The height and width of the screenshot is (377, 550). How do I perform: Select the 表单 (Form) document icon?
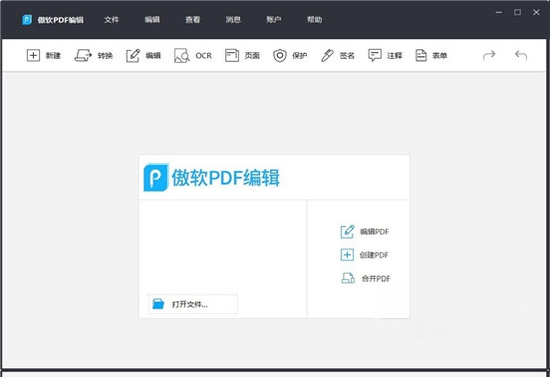(421, 55)
